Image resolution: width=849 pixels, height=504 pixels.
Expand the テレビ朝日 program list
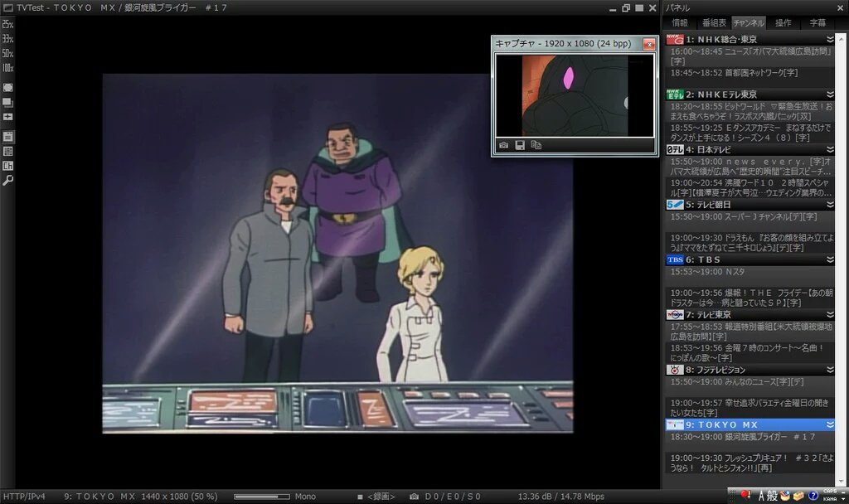tap(829, 205)
